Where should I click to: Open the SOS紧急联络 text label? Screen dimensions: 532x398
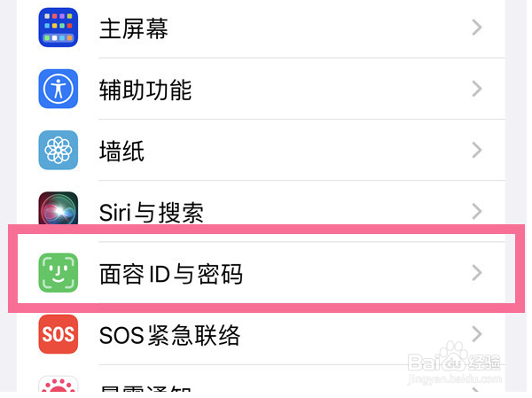tap(169, 335)
